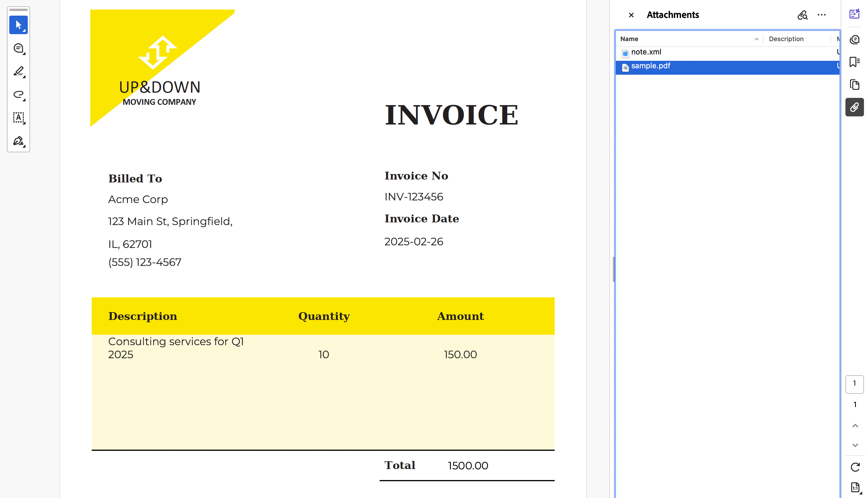Select the Fill & Sign tool
The width and height of the screenshot is (868, 498).
[18, 141]
